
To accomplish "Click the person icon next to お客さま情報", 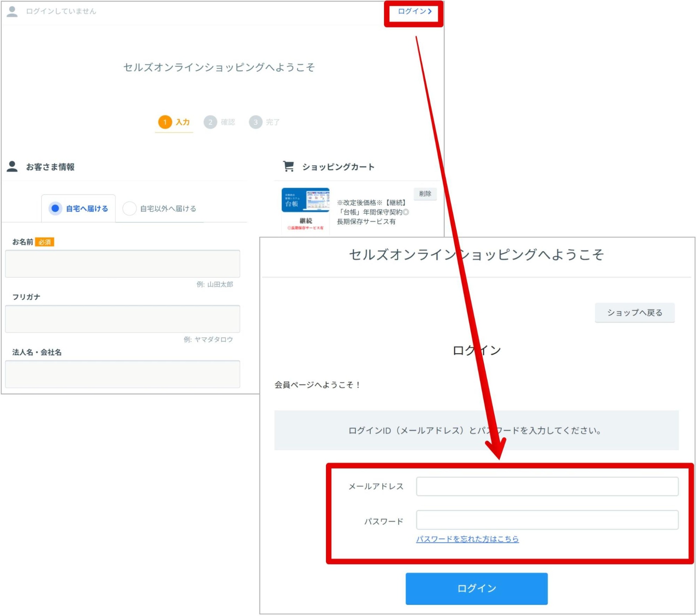I will 12,166.
